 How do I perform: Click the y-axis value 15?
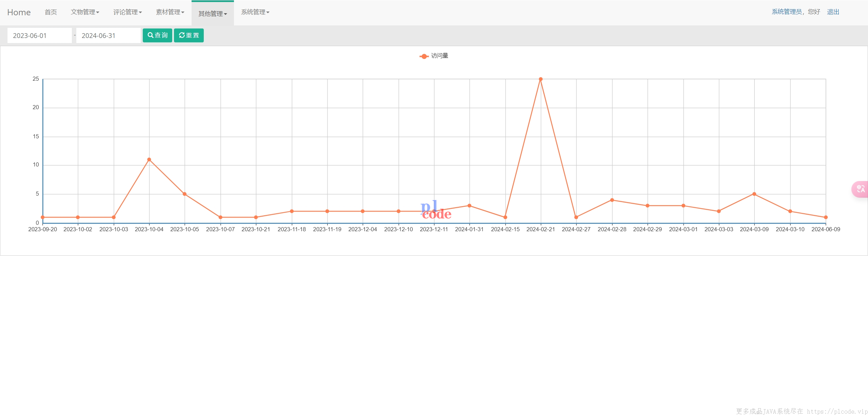click(x=36, y=136)
